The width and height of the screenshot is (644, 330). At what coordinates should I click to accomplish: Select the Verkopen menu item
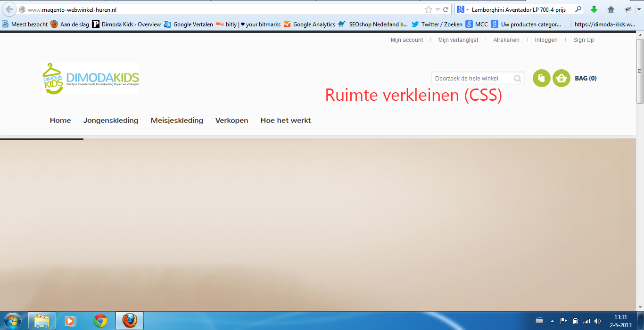pyautogui.click(x=231, y=121)
